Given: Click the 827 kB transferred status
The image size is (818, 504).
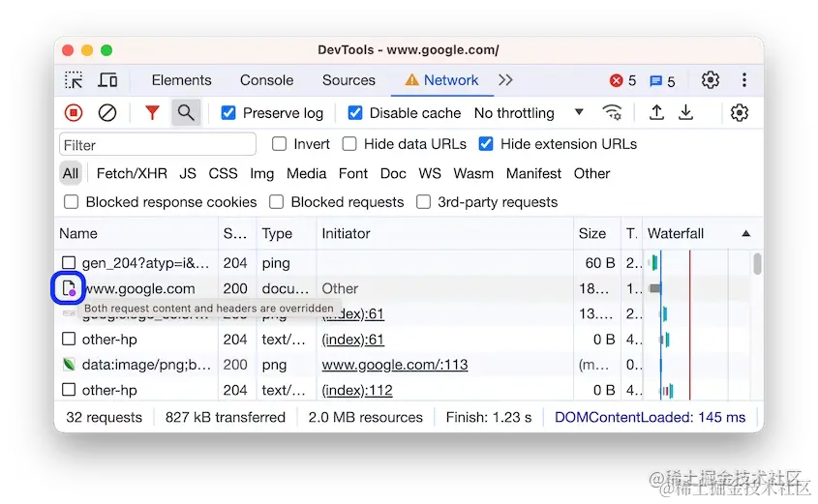Looking at the screenshot, I should (x=226, y=417).
